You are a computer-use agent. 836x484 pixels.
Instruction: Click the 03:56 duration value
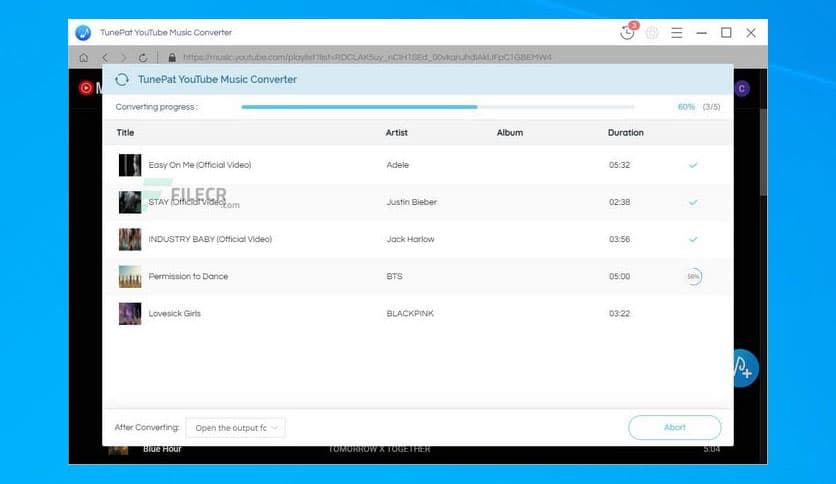[x=620, y=239]
